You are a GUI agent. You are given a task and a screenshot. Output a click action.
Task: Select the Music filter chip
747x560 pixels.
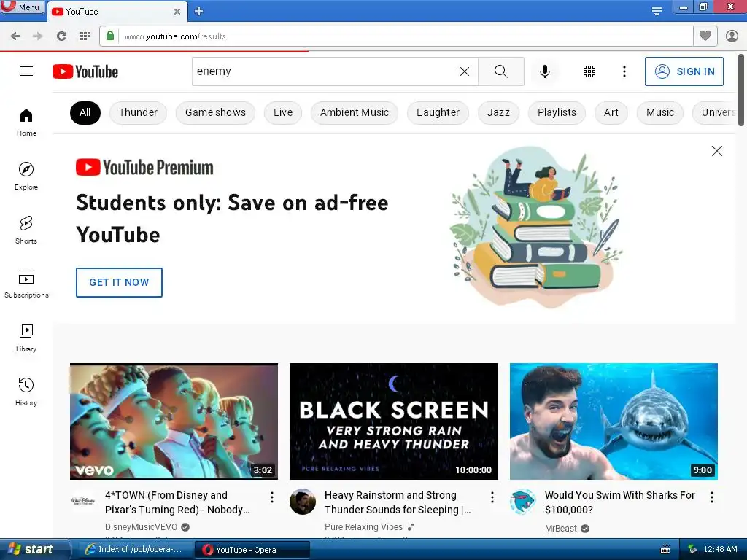coord(659,113)
